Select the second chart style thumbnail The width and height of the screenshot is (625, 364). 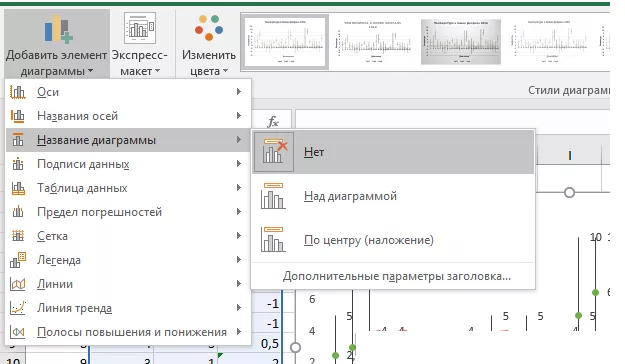pos(373,42)
